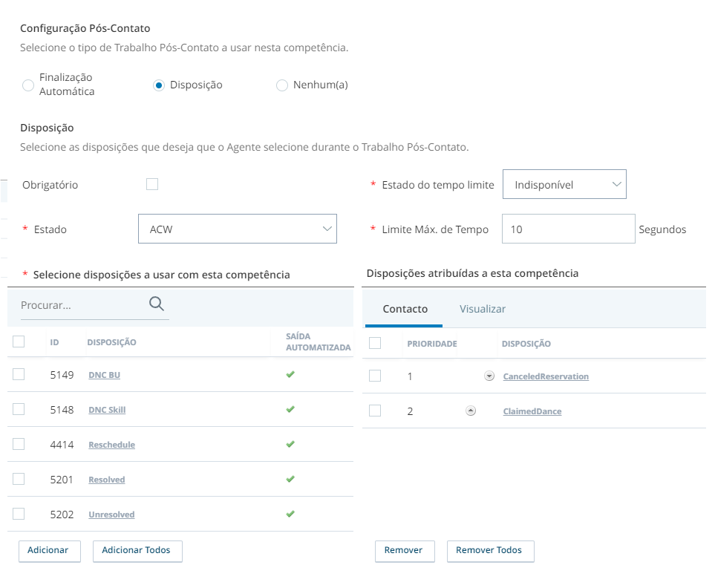Screen dimensions: 715x588
Task: Check the box for CanceledReservation row
Action: (x=375, y=376)
